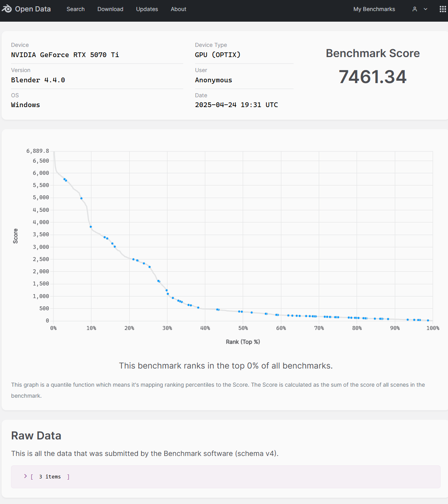Open the Search page
The width and height of the screenshot is (448, 504).
click(76, 9)
